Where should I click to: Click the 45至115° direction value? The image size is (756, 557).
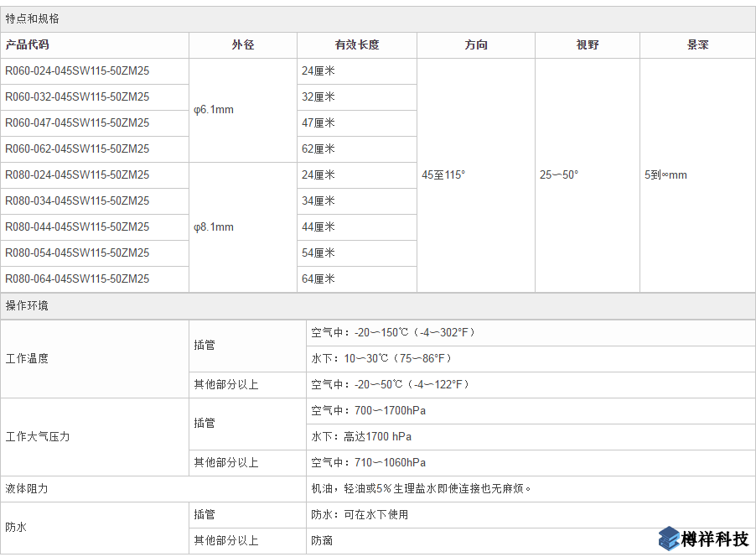pos(443,175)
